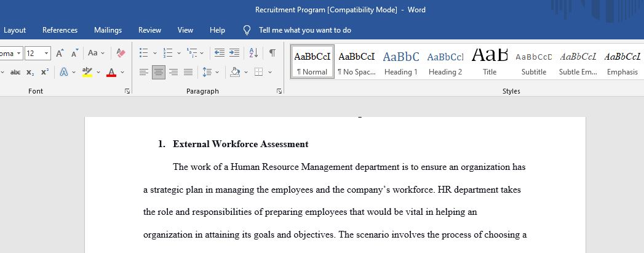Viewport: 644px width, 253px height.
Task: Toggle strikethrough formatting
Action: pos(15,72)
